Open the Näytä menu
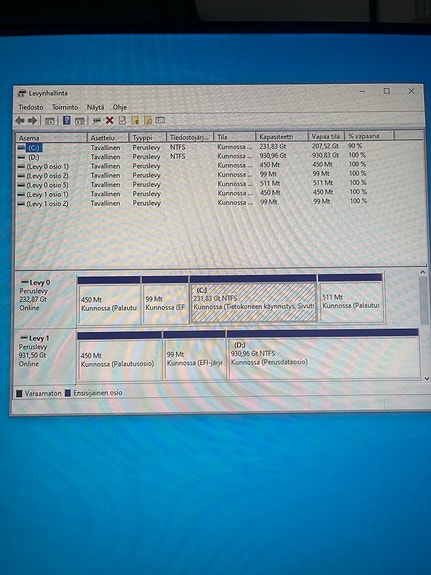 95,107
